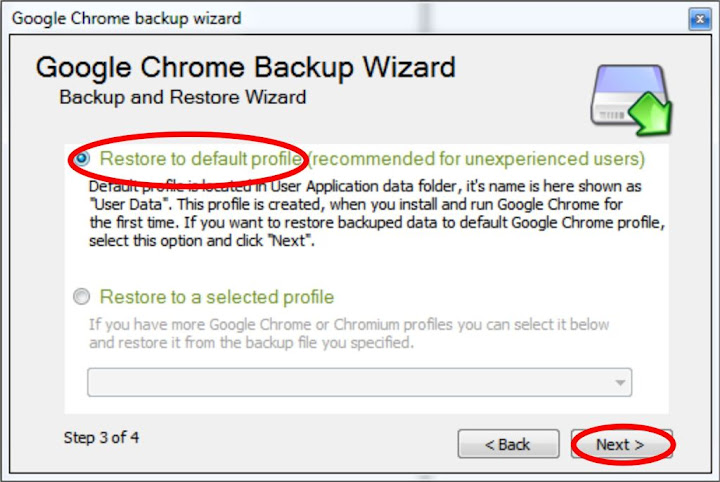Close the Google Chrome backup wizard window
The width and height of the screenshot is (720, 482).
[x=700, y=19]
